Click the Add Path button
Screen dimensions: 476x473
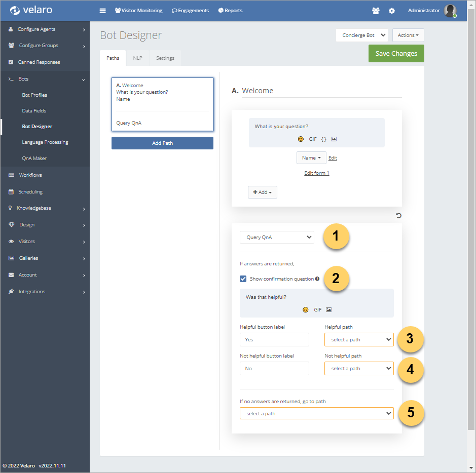coord(162,143)
